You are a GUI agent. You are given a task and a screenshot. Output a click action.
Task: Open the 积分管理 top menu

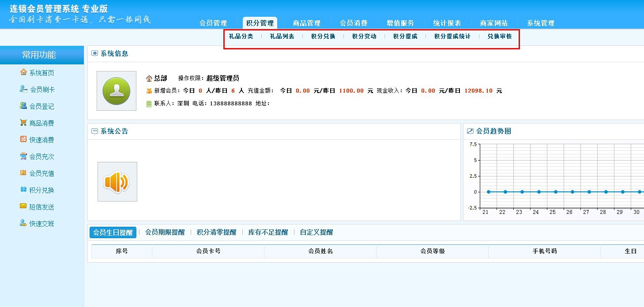point(260,23)
